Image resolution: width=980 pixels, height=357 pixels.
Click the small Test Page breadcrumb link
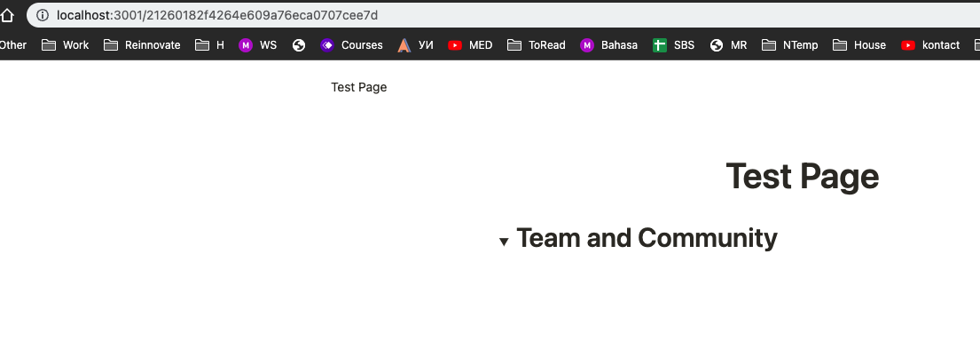pos(359,88)
